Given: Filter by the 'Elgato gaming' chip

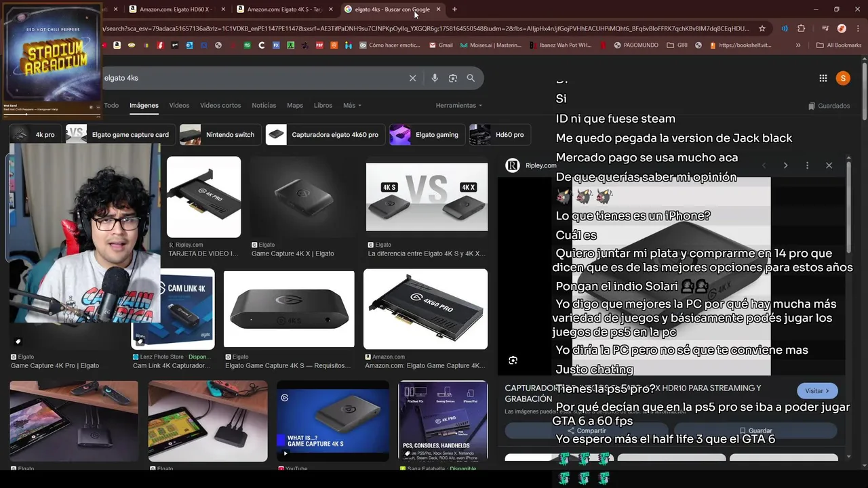Looking at the screenshot, I should [x=427, y=134].
